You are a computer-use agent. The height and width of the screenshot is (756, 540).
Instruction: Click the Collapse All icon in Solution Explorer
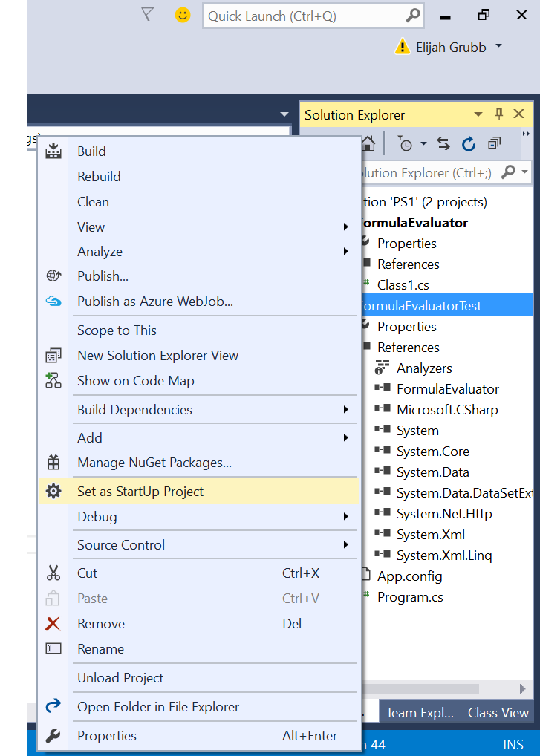coord(494,144)
